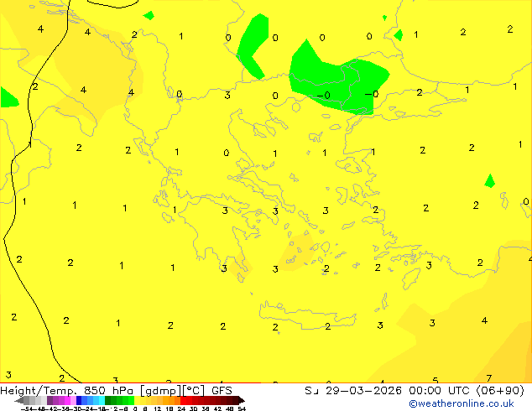Click the dark right arrow cap of the color scale
The image size is (532, 411).
coord(241,401)
